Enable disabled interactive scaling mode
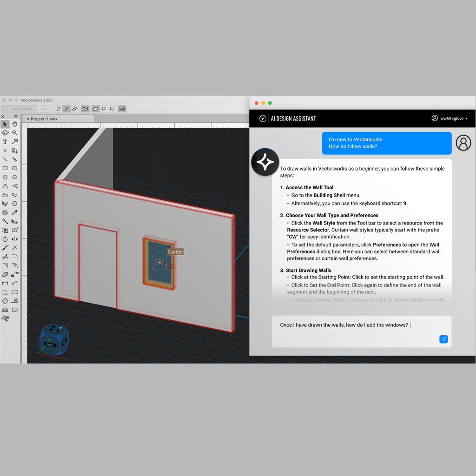The height and width of the screenshot is (476, 476). tap(59, 109)
